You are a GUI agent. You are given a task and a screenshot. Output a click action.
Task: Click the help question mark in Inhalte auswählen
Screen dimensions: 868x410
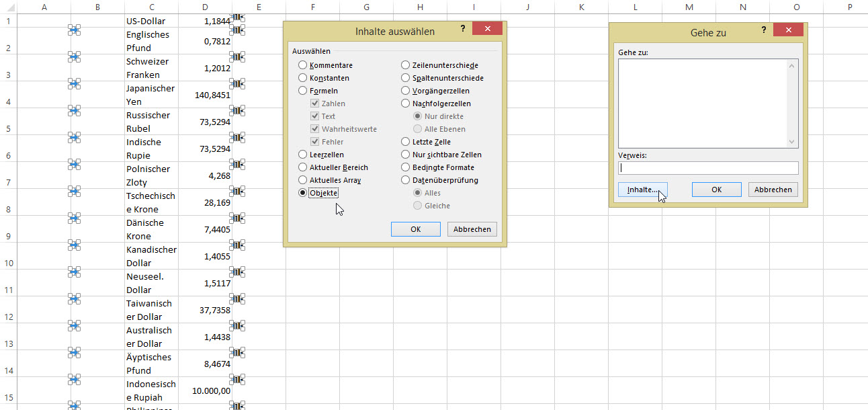[x=463, y=29]
